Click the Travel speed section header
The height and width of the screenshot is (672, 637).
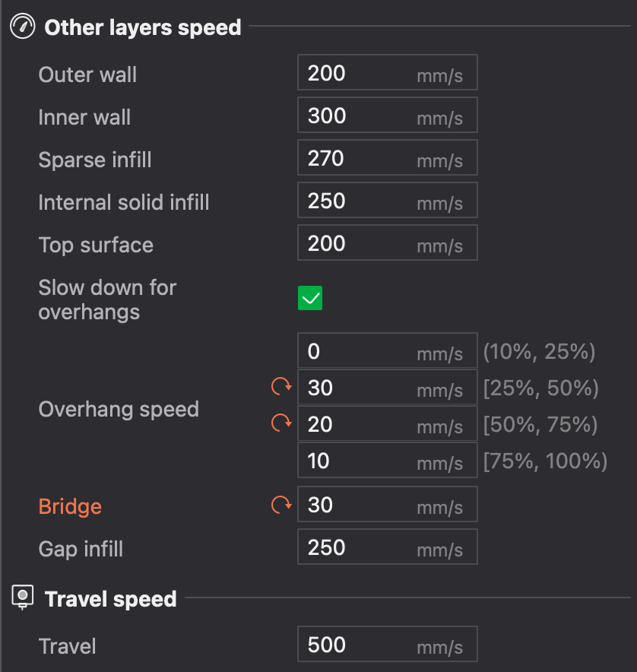(x=110, y=598)
